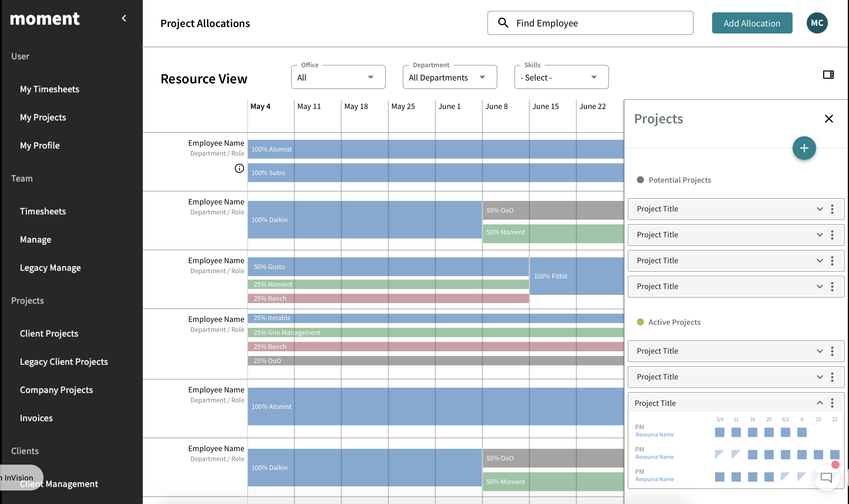Open the chat comment bubble icon
849x504 pixels.
point(826,478)
